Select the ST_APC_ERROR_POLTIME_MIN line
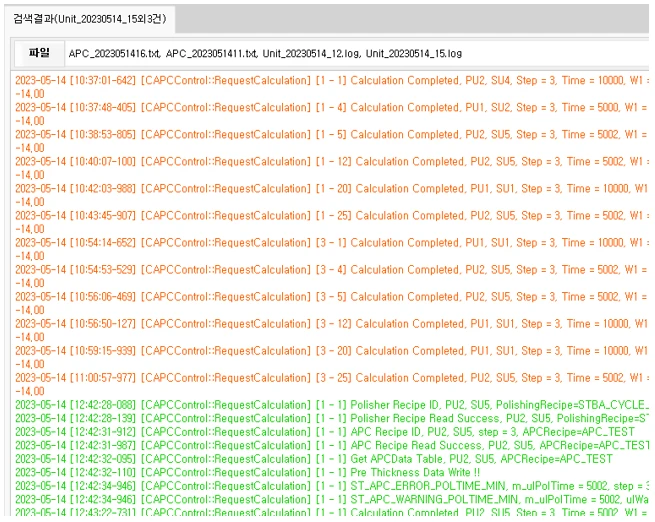 coord(332,486)
